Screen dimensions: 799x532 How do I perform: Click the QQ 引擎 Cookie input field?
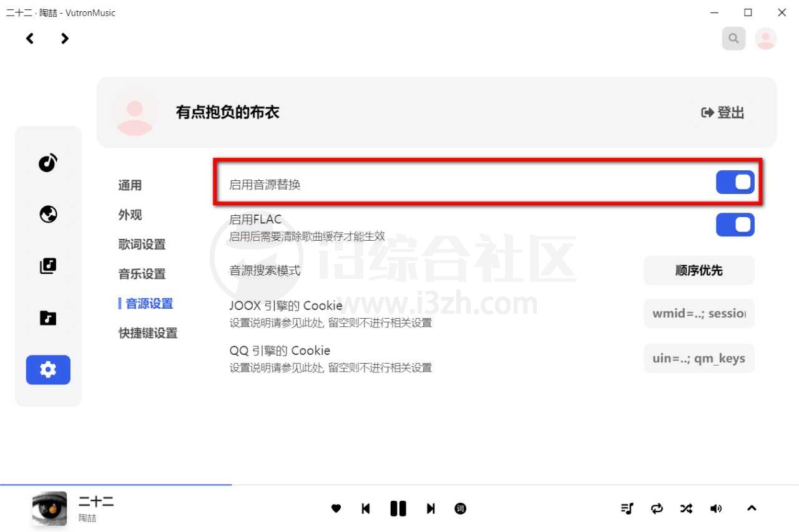pyautogui.click(x=699, y=358)
